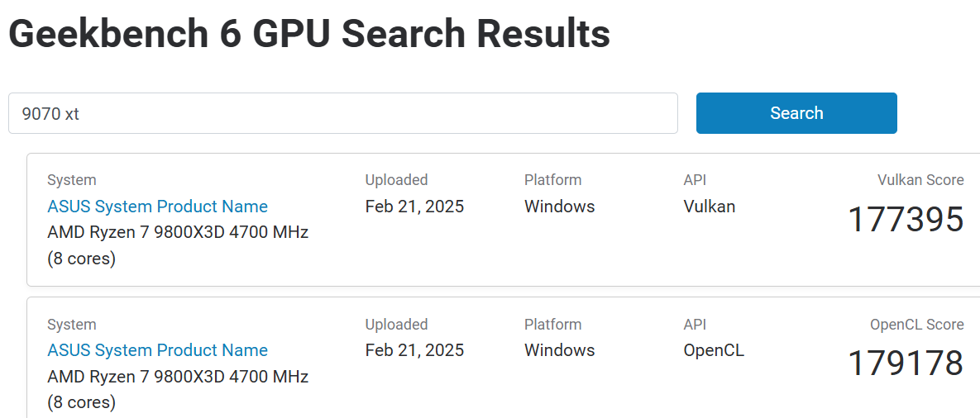Click the "System" label in the Vulkan result
Viewport: 980px width, 418px height.
click(x=72, y=180)
